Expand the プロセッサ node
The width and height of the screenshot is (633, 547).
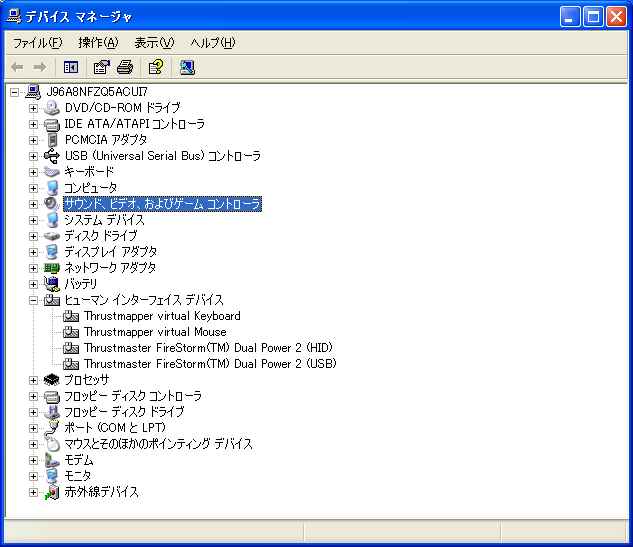pyautogui.click(x=34, y=380)
